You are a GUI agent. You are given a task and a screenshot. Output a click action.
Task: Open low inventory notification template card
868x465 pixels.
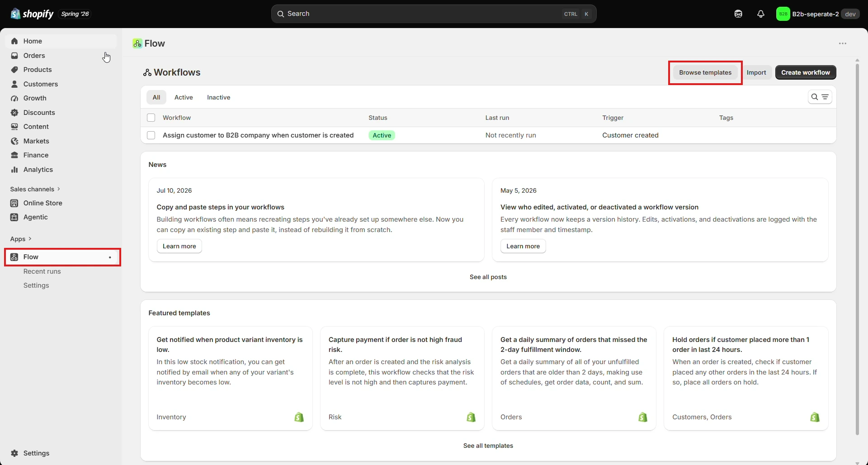231,378
